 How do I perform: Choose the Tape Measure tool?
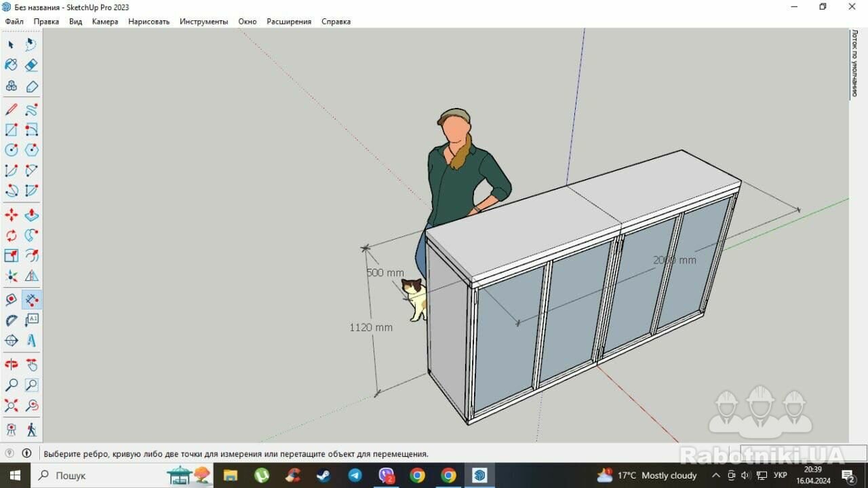point(12,299)
